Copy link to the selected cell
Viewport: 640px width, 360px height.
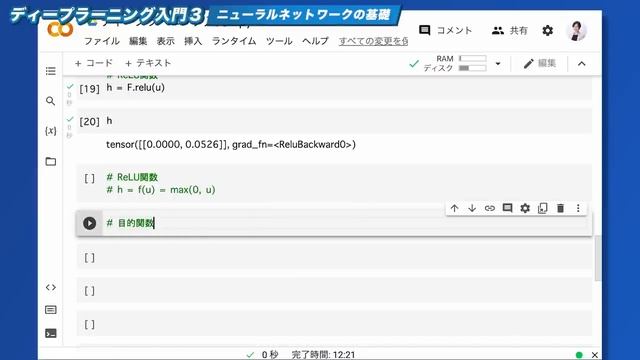point(489,208)
